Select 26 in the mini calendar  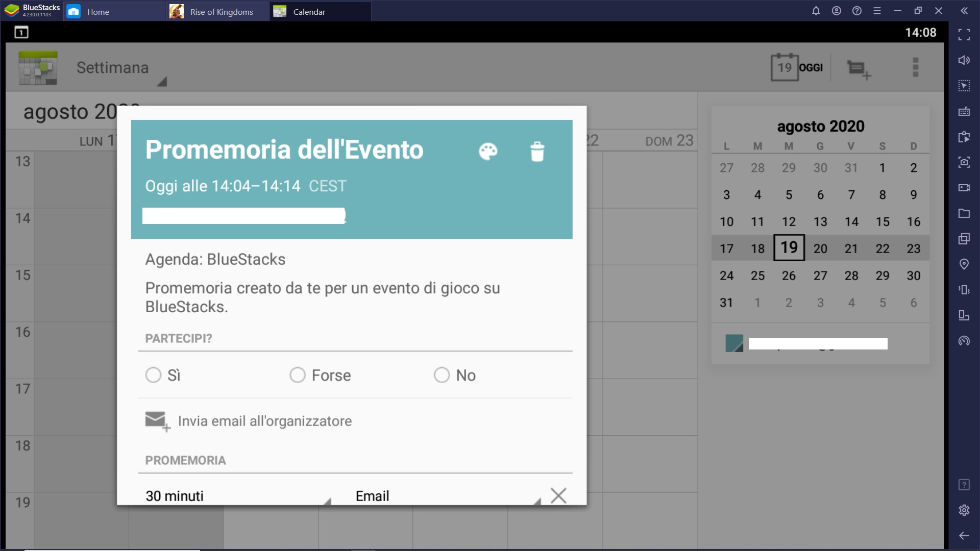coord(789,275)
